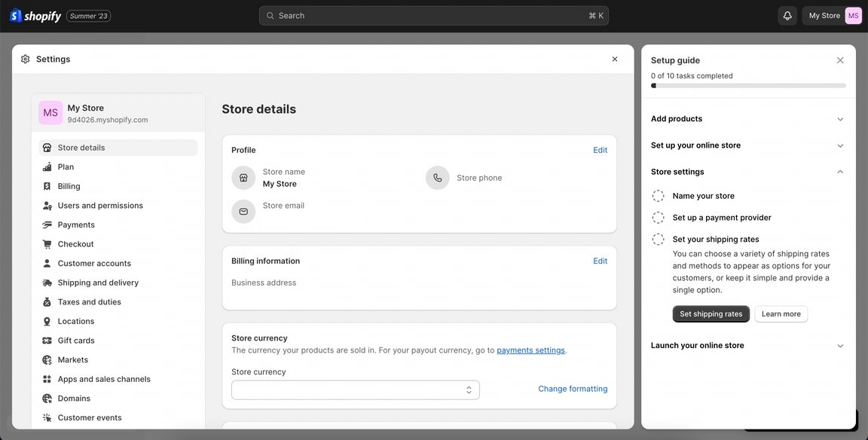The image size is (868, 440).
Task: Mark 'Name your store' task circle complete
Action: pos(658,196)
